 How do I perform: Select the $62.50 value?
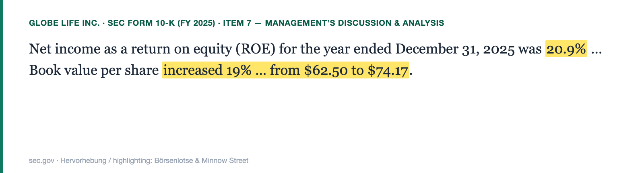(x=326, y=70)
